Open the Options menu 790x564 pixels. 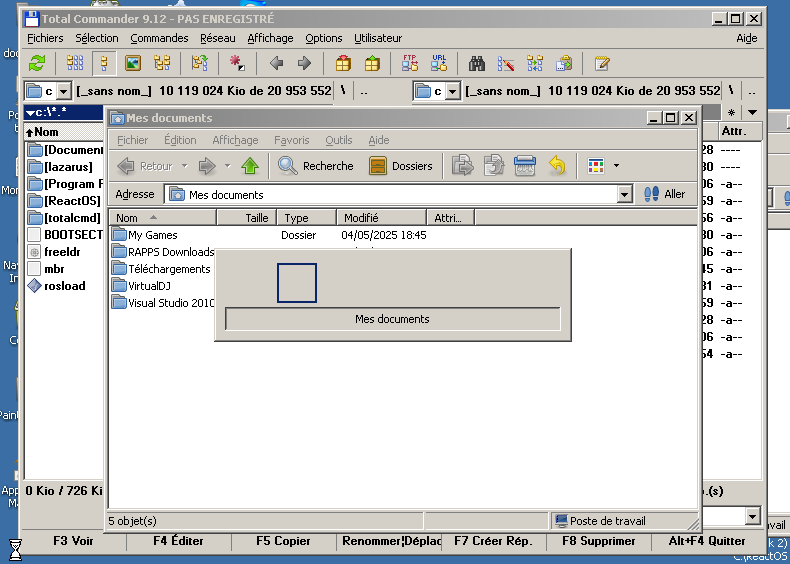(x=323, y=38)
